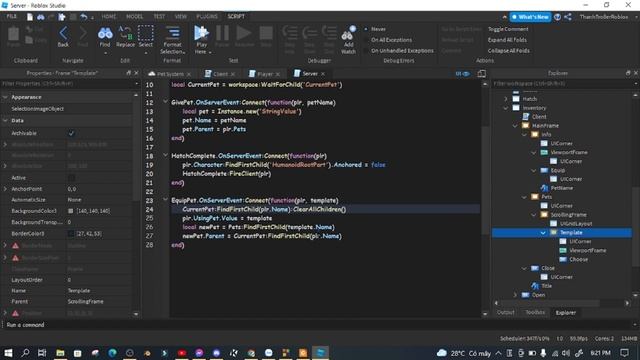Click Expand All Folds
The image size is (640, 360).
click(507, 40)
